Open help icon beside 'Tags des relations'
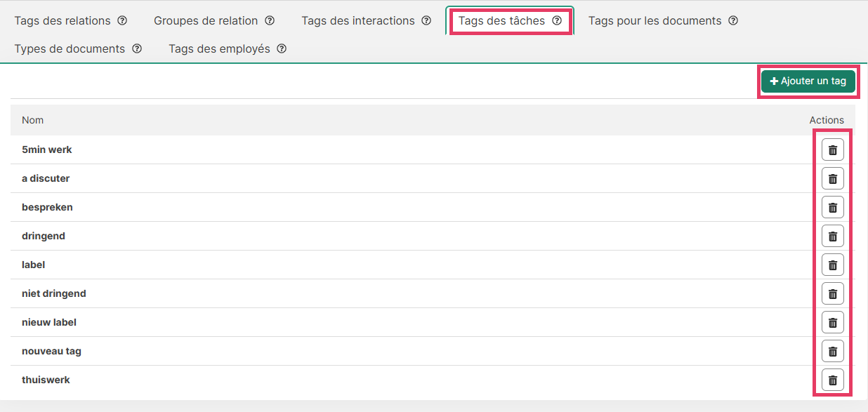 122,20
